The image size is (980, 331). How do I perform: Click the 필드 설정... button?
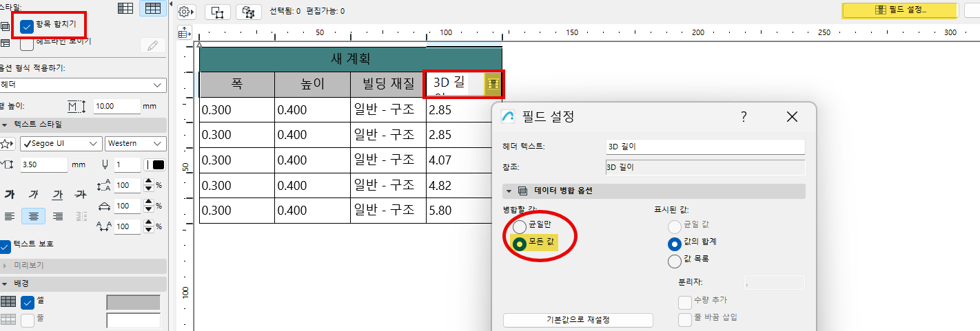[x=899, y=10]
